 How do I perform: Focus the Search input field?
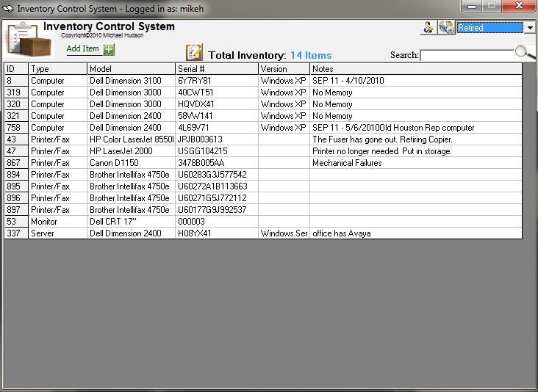(467, 55)
